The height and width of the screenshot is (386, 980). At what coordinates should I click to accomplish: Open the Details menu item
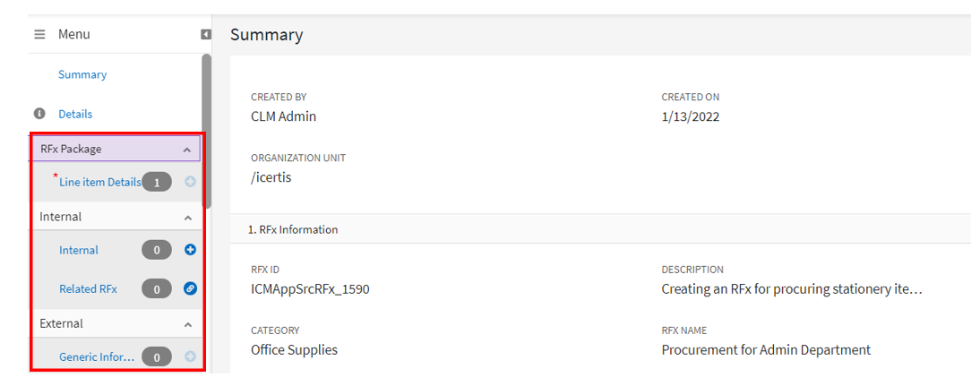point(75,114)
